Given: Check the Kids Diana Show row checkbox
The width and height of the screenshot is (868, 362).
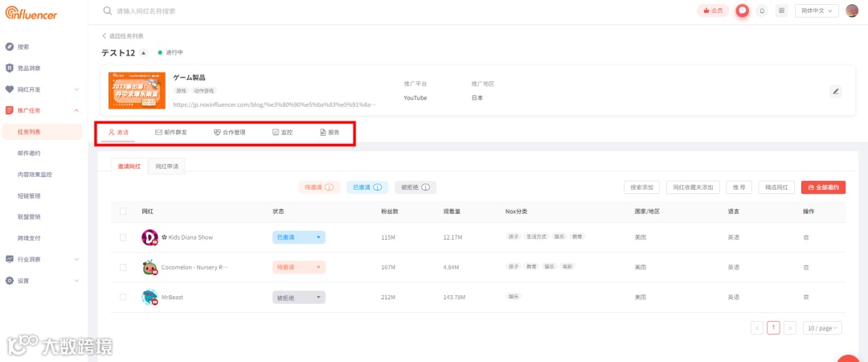Looking at the screenshot, I should (x=123, y=237).
